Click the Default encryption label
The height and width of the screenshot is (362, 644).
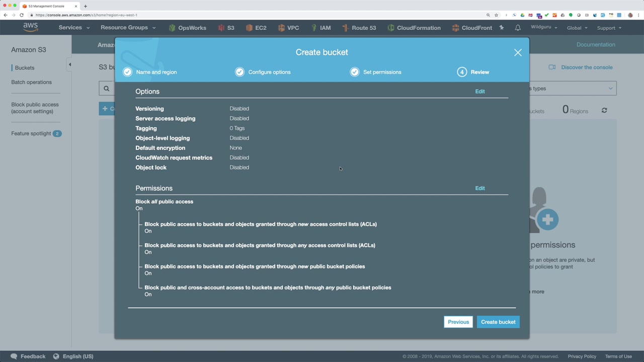pos(160,148)
